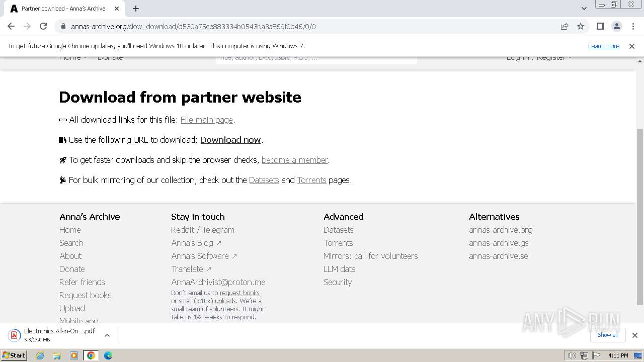Click the AnnaArchivist@proton.me email link
The height and width of the screenshot is (362, 644).
pos(218,282)
